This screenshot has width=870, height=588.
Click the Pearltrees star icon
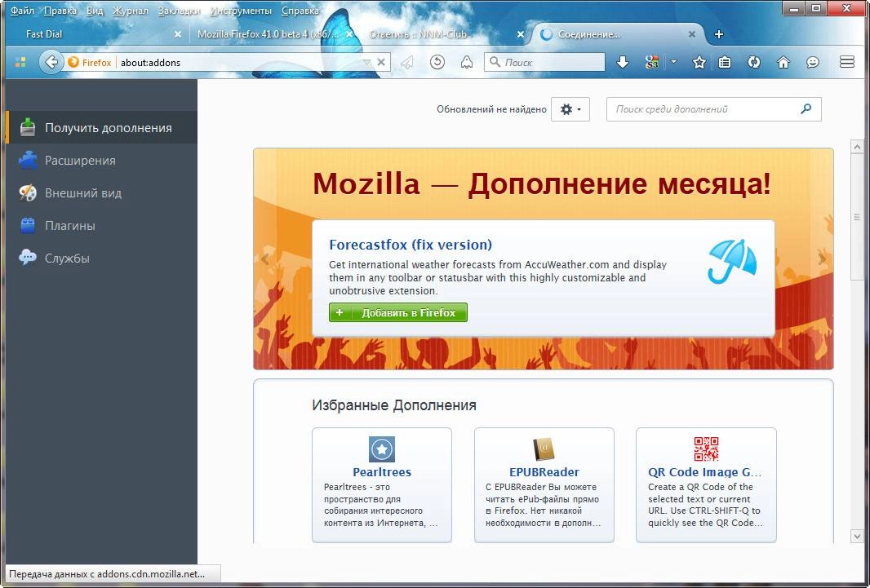pyautogui.click(x=382, y=449)
